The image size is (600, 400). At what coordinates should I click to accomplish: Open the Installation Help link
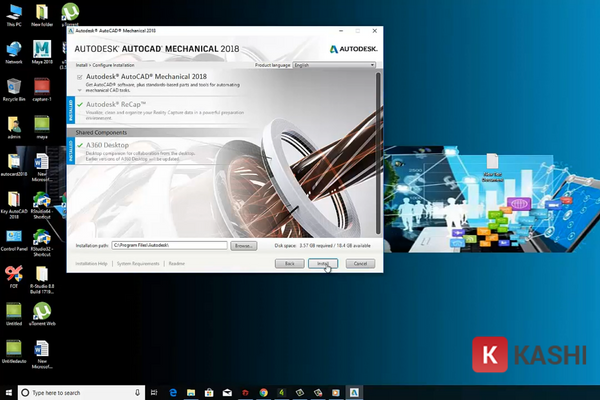(91, 263)
